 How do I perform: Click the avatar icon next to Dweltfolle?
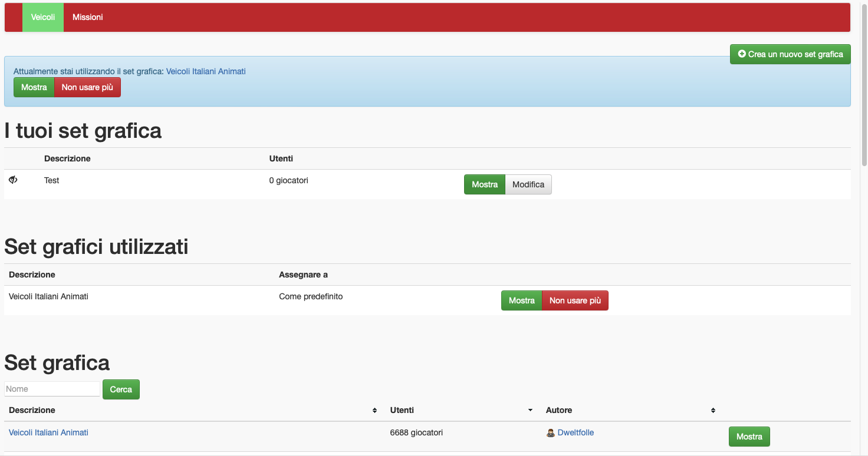(x=551, y=433)
